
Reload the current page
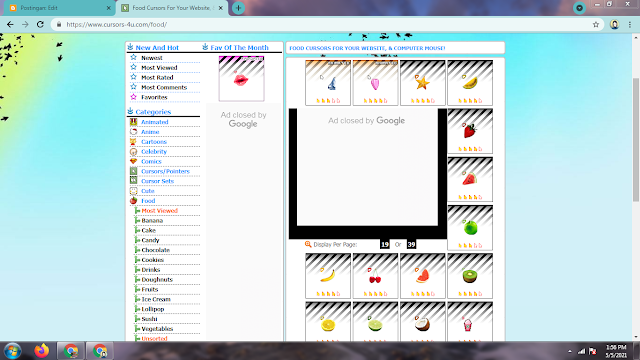(x=40, y=24)
